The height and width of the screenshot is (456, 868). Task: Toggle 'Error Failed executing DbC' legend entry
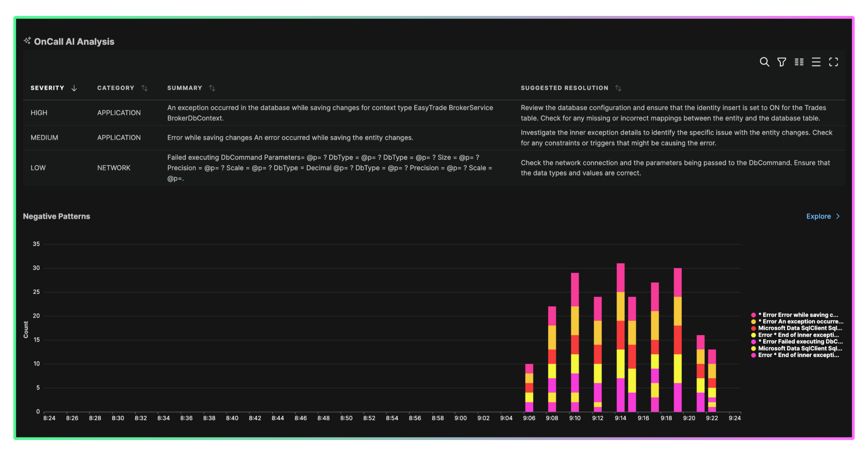[800, 341]
